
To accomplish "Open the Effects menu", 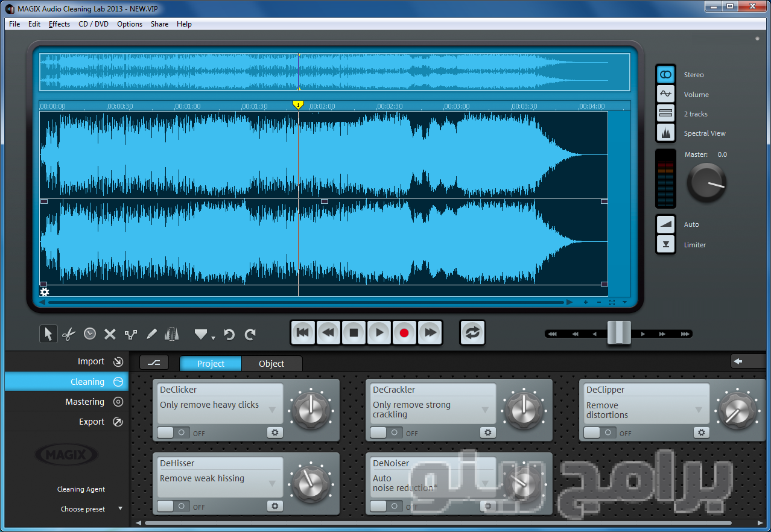I will [x=59, y=24].
